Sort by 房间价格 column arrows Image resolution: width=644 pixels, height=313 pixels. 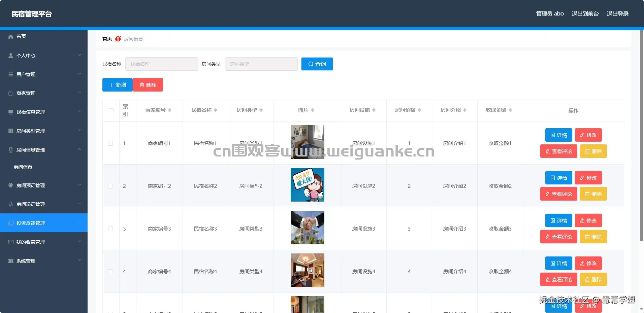click(x=419, y=110)
